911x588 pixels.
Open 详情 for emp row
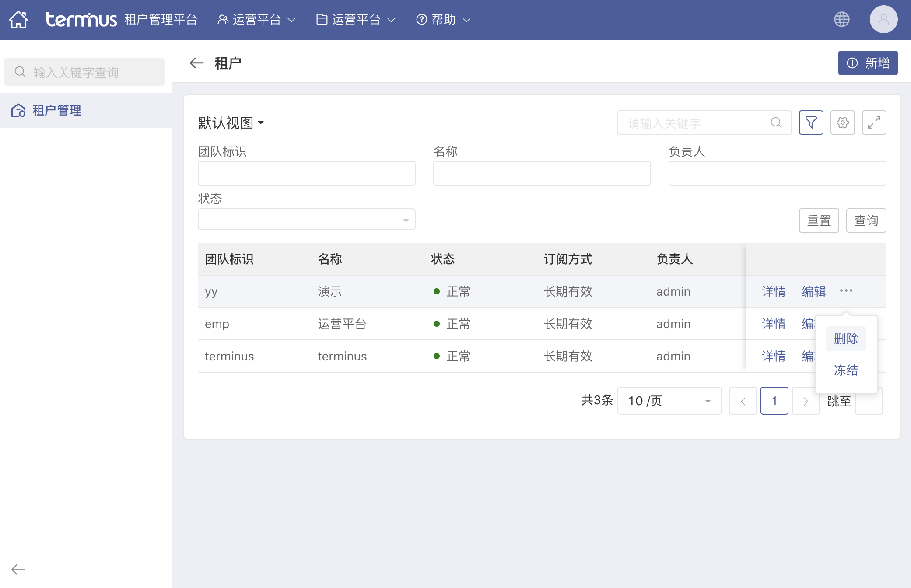coord(773,324)
